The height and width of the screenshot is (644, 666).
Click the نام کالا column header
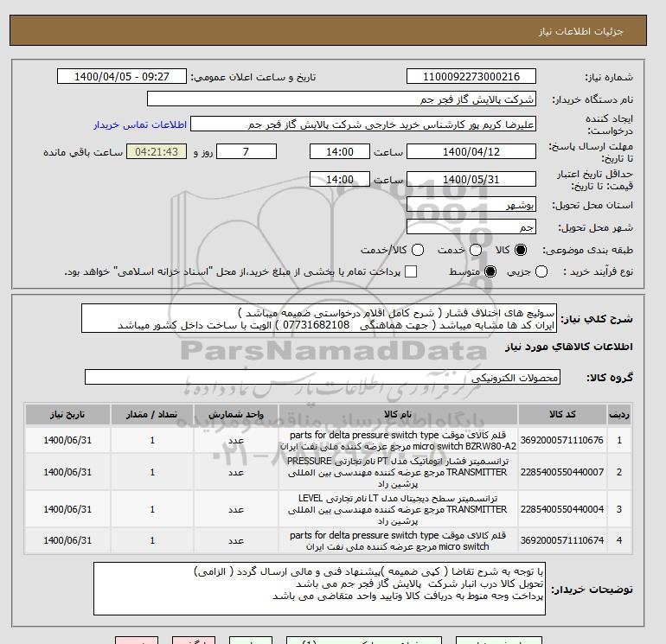pyautogui.click(x=398, y=414)
